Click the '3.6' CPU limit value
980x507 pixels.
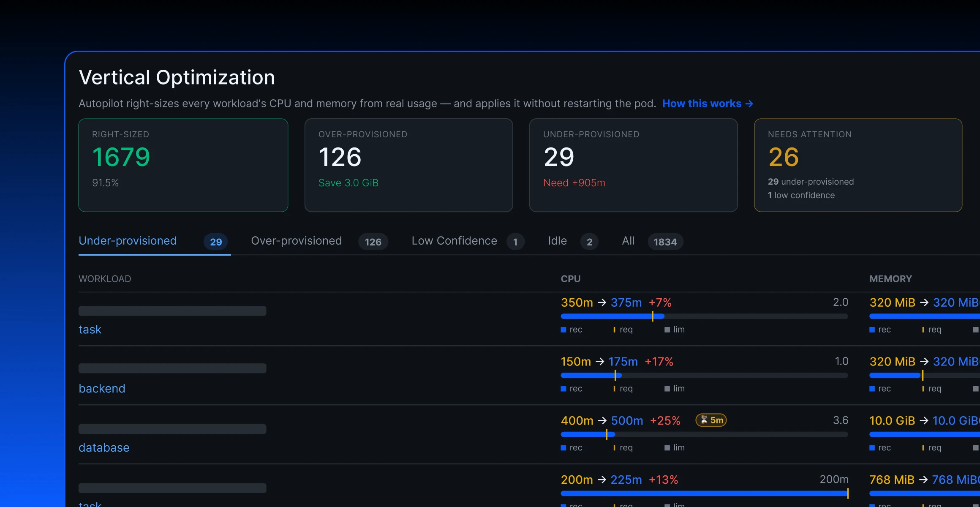pos(840,420)
